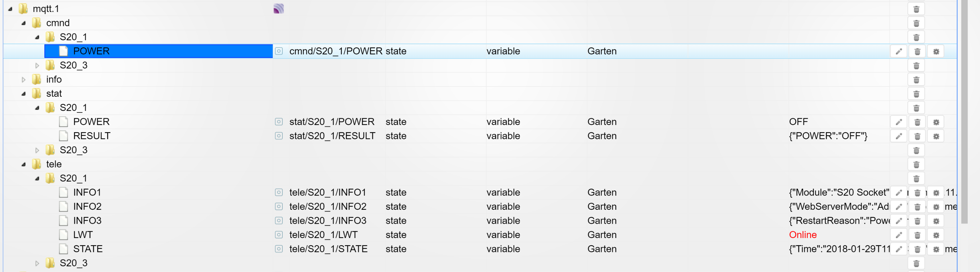Click the vertical scrollbar
Viewport: 980px width, 272px height.
point(964,112)
